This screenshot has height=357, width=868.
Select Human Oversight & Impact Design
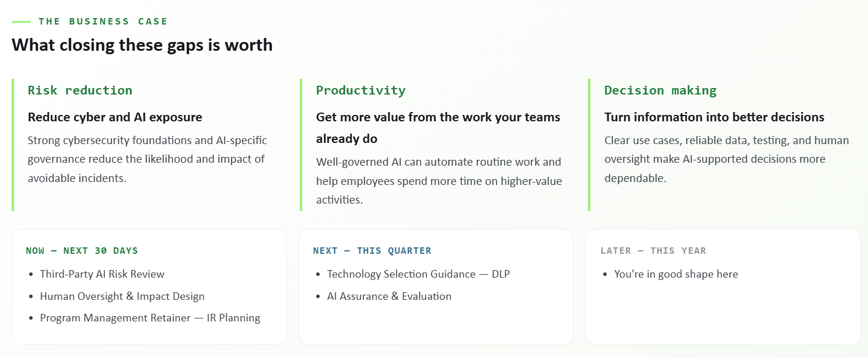click(x=122, y=296)
